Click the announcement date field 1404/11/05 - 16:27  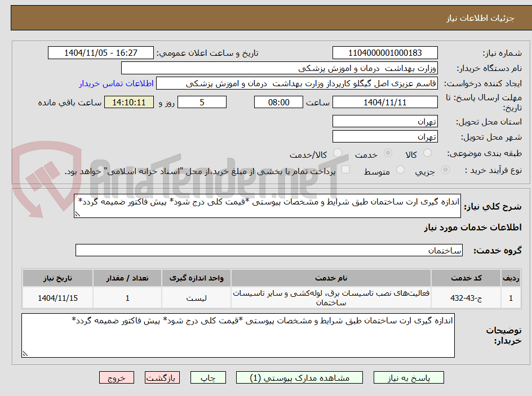[101, 53]
